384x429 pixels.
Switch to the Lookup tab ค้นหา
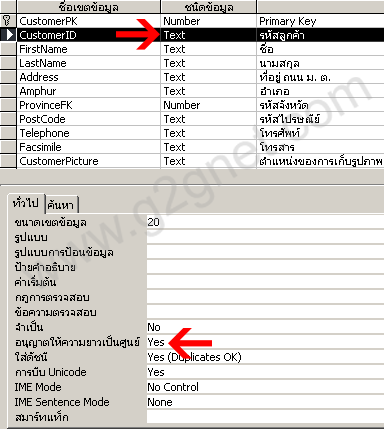tap(61, 204)
